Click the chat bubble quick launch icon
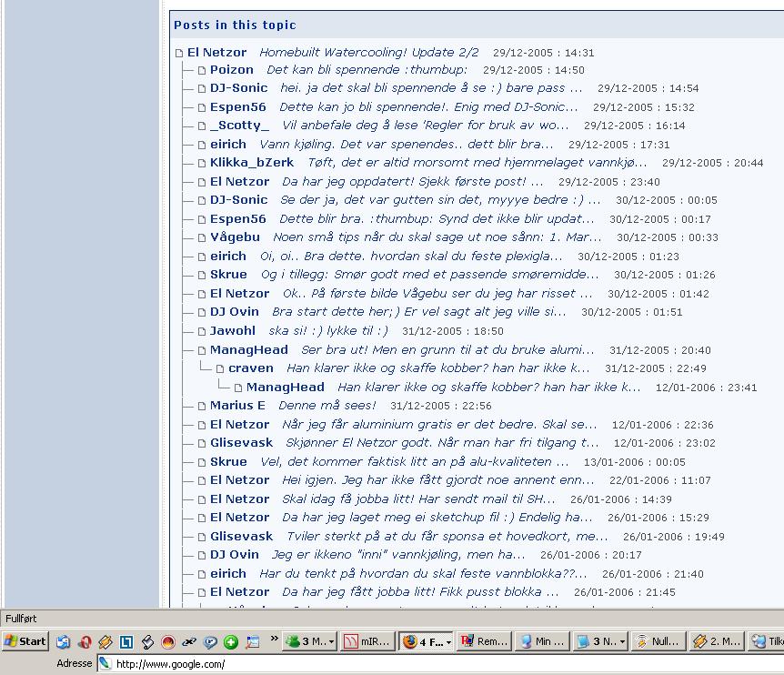 pos(210,641)
